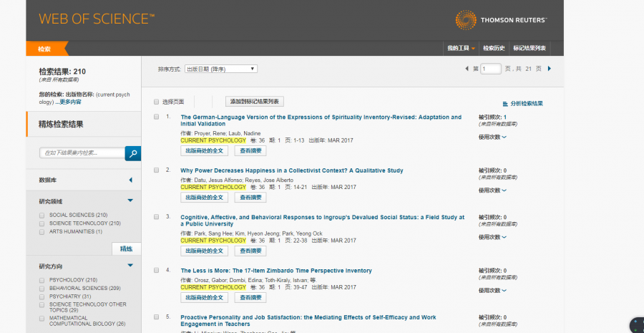
Task: Open publisher full text for result 3
Action: (x=204, y=251)
